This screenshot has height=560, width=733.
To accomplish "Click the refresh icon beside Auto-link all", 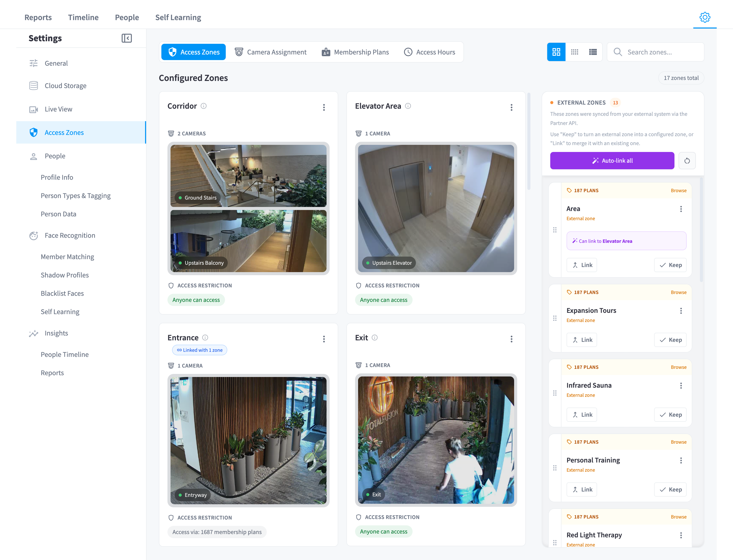I will pos(687,161).
